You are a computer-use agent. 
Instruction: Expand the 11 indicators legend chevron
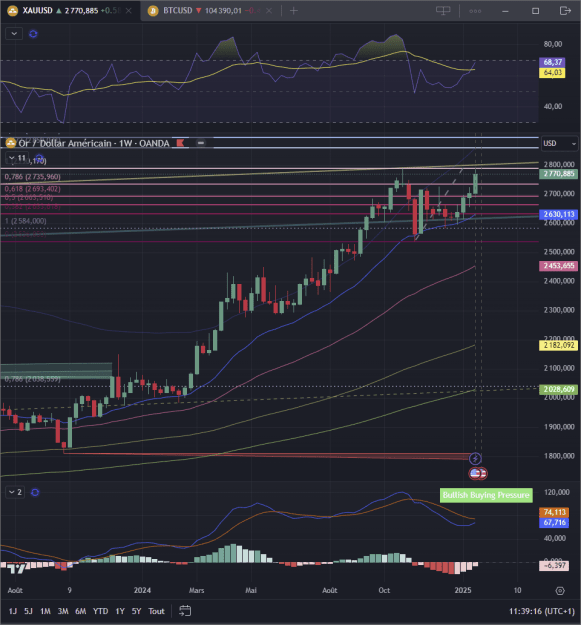click(x=17, y=158)
